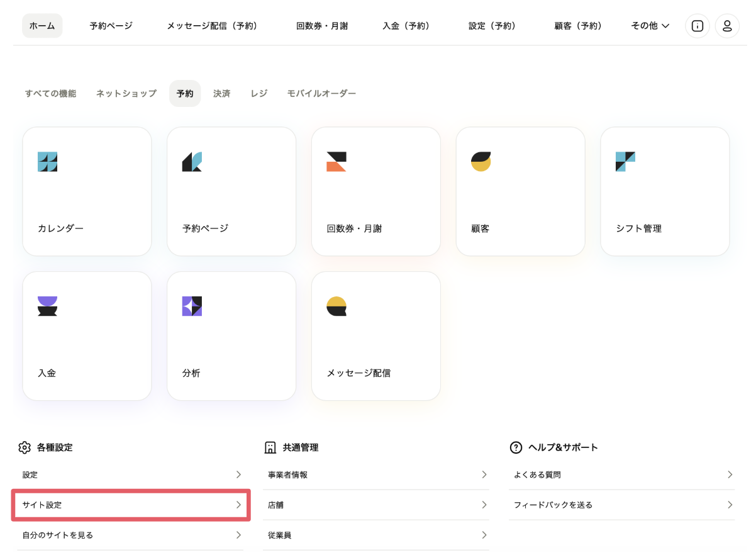The width and height of the screenshot is (756, 560).
Task: Open the 予約ページ card icon
Action: (192, 162)
